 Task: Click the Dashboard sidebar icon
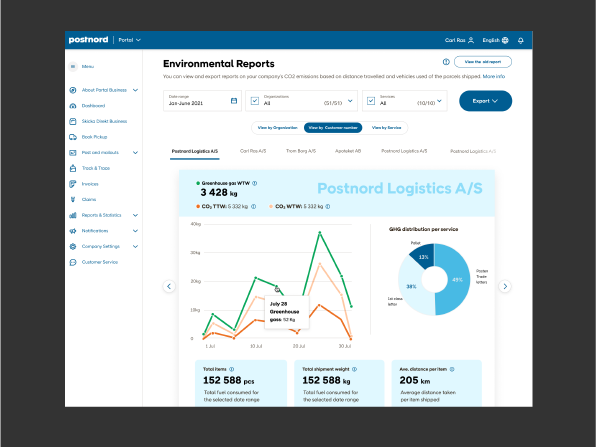pos(73,106)
